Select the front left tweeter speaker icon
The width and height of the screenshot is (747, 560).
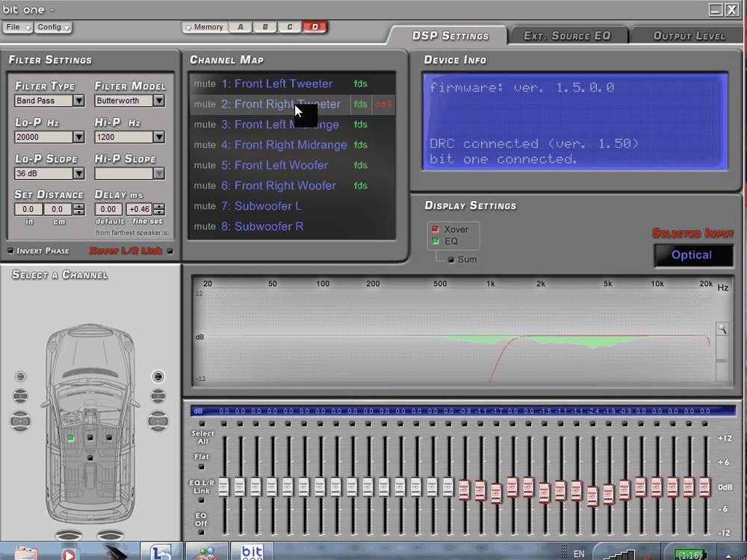(20, 376)
